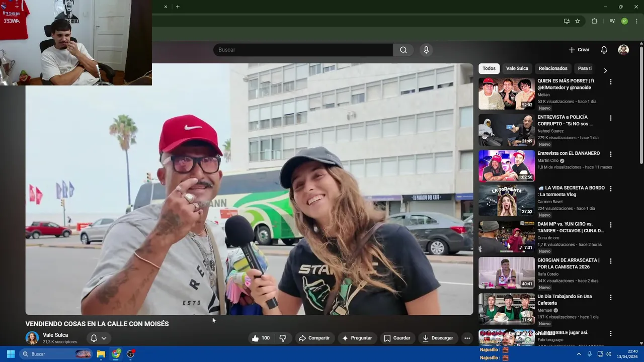Open Chrome media controls icon
644x362 pixels.
[612, 21]
